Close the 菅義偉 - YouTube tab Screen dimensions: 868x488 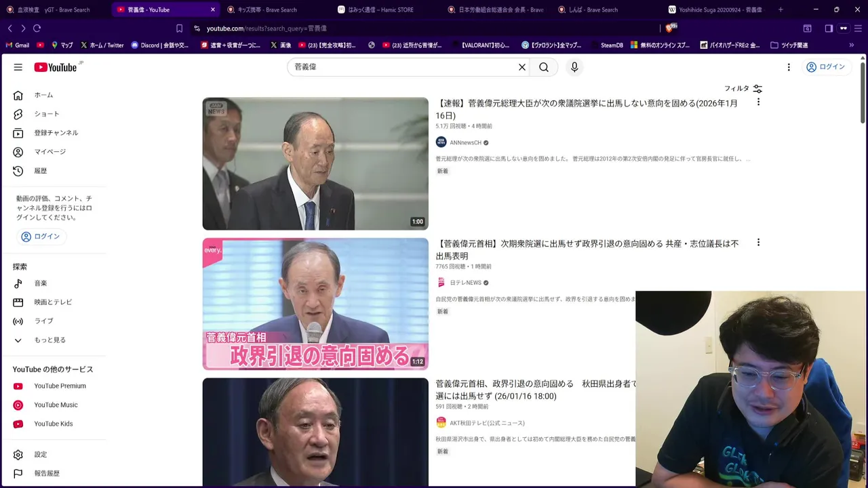tap(213, 9)
